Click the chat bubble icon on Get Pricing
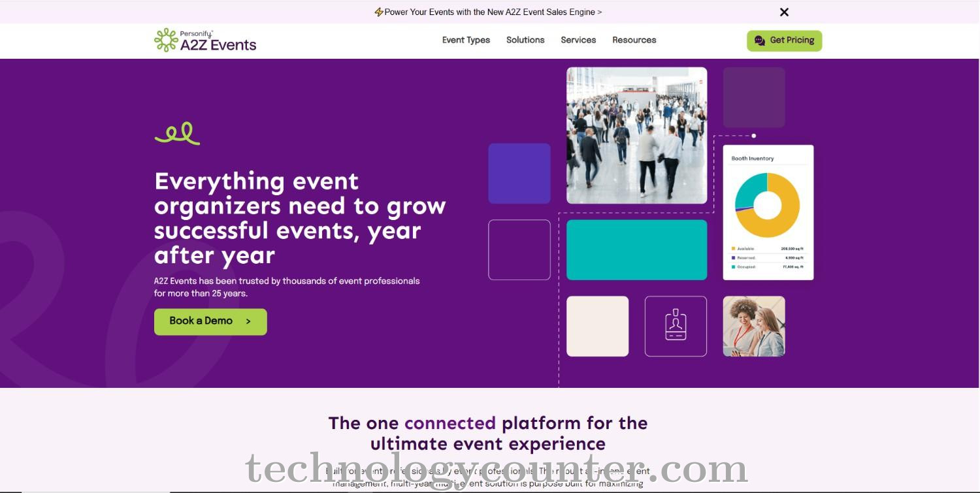The image size is (980, 493). pos(759,40)
